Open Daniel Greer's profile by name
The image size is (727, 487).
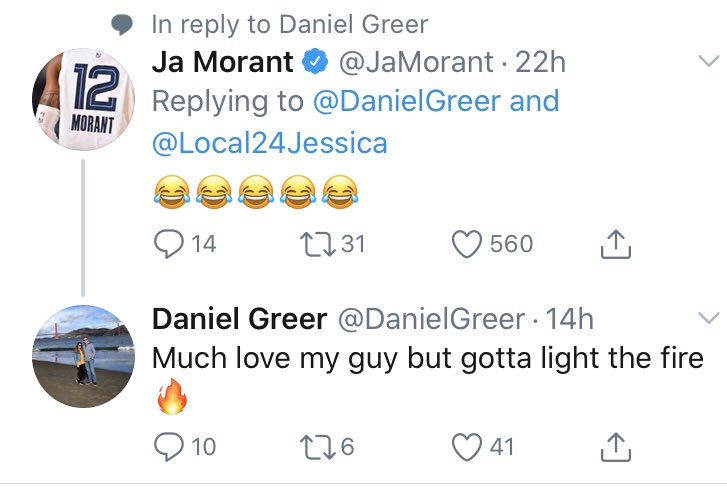239,319
